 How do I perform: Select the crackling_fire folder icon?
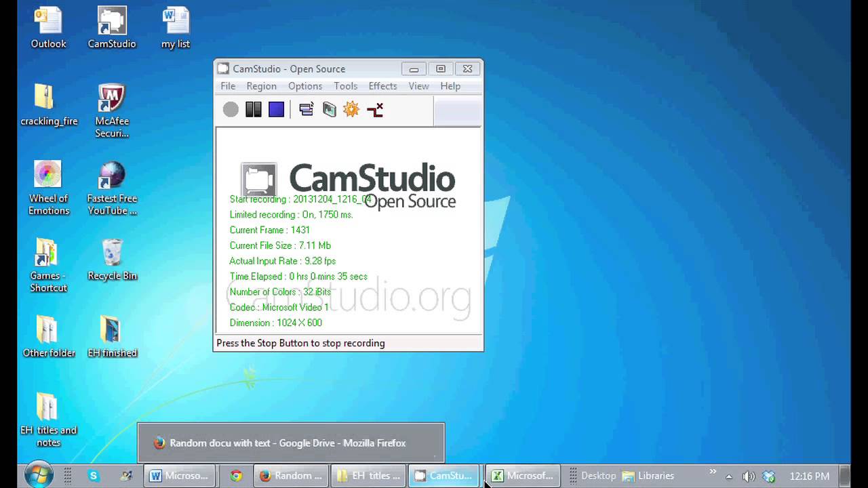[x=49, y=105]
